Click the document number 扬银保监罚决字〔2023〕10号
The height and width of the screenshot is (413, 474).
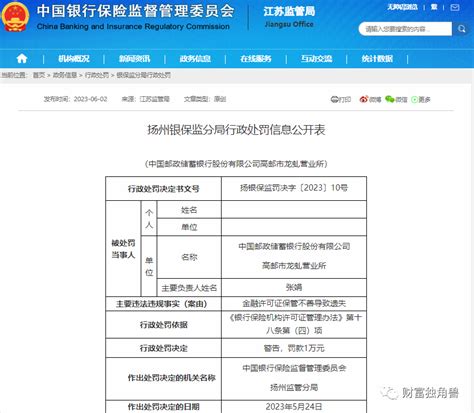point(294,188)
